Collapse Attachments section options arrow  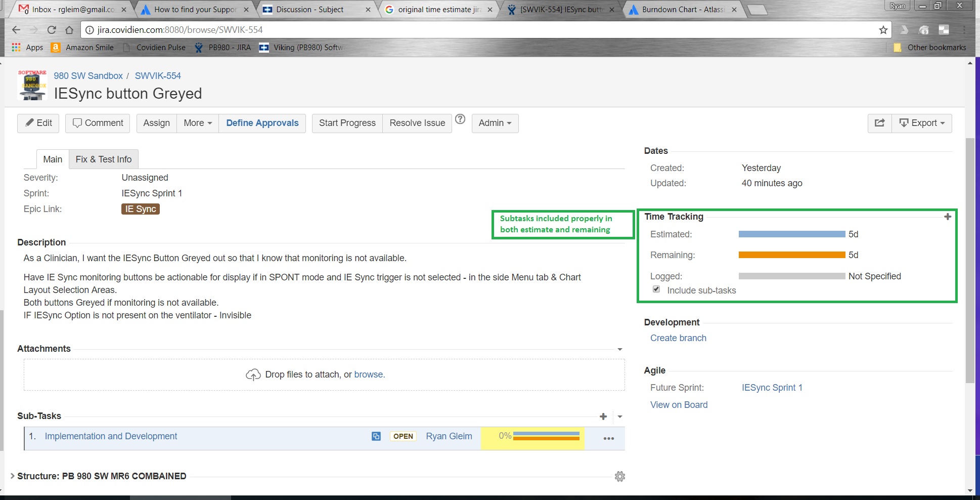(620, 349)
